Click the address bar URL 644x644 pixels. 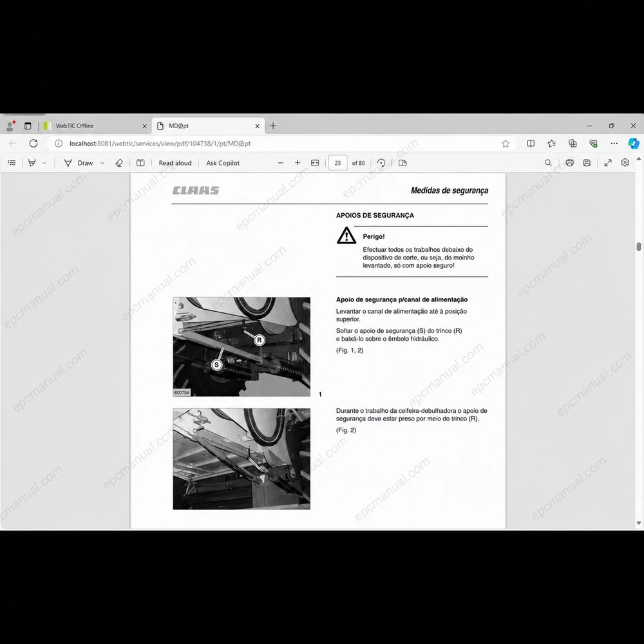160,144
